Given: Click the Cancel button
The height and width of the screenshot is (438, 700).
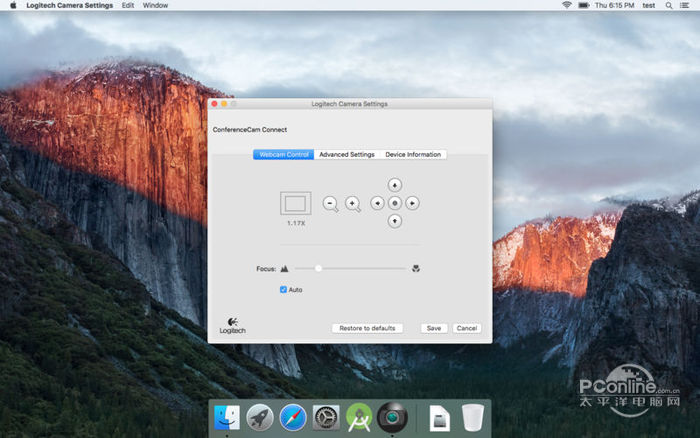Looking at the screenshot, I should (466, 328).
